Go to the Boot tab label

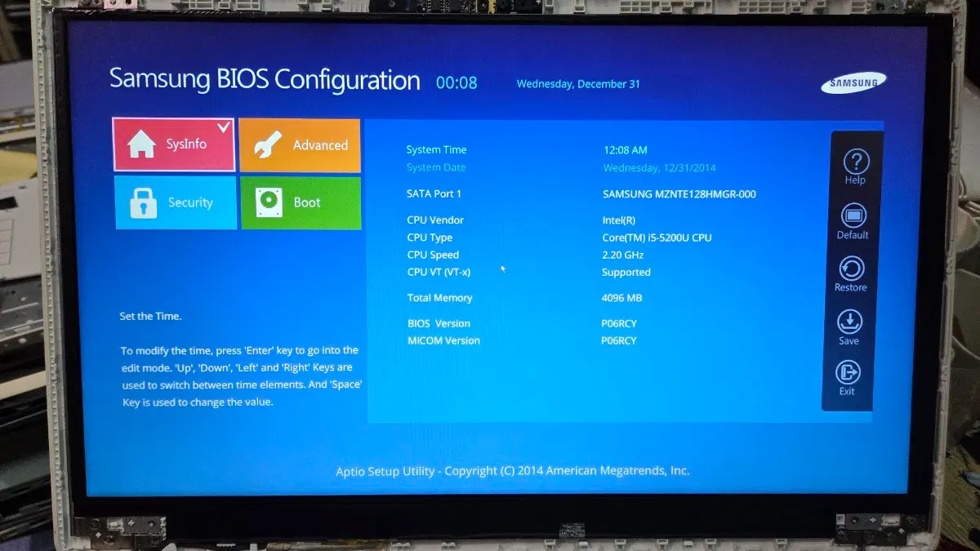(307, 202)
